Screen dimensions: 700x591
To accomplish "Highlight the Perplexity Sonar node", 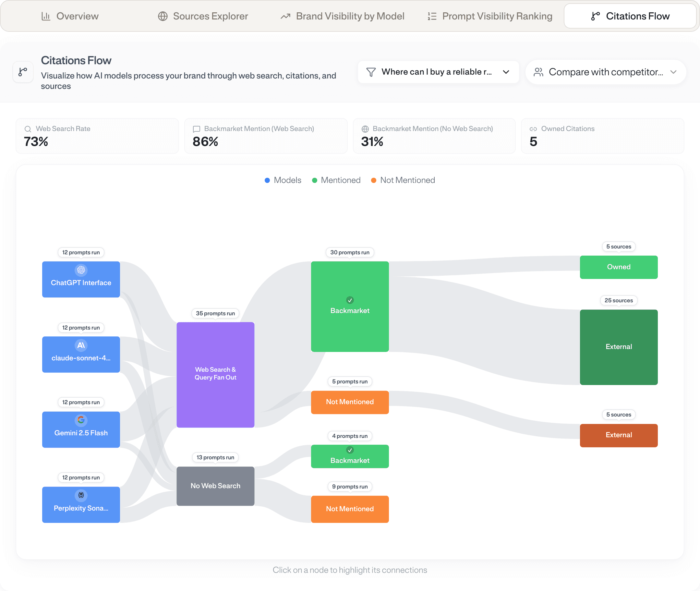I will [81, 505].
